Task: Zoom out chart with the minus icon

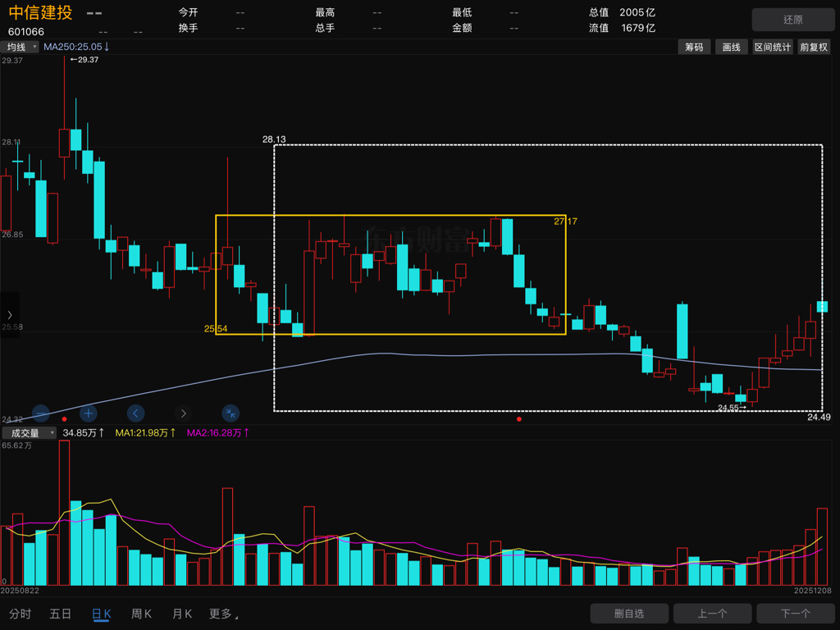Action: [41, 413]
